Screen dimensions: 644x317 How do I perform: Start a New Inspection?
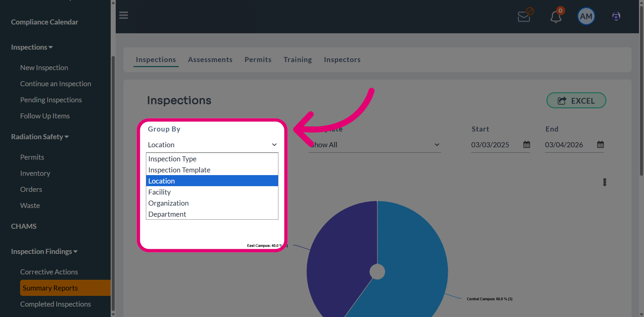coord(44,68)
